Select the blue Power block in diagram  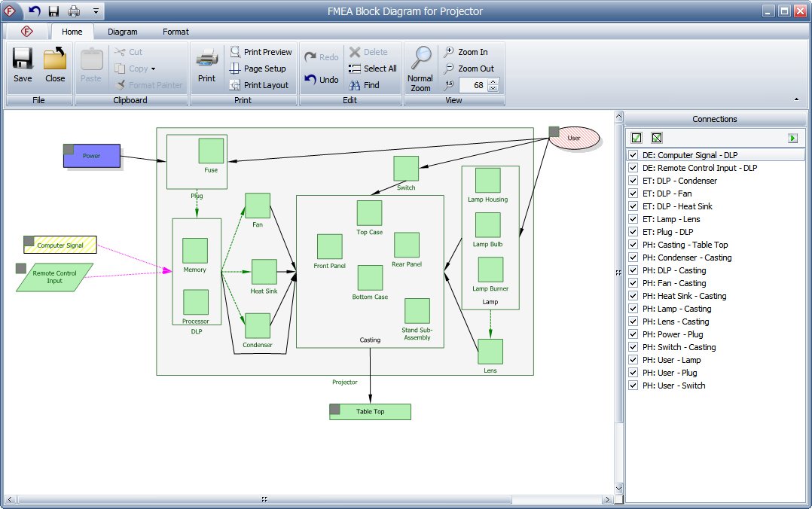91,156
